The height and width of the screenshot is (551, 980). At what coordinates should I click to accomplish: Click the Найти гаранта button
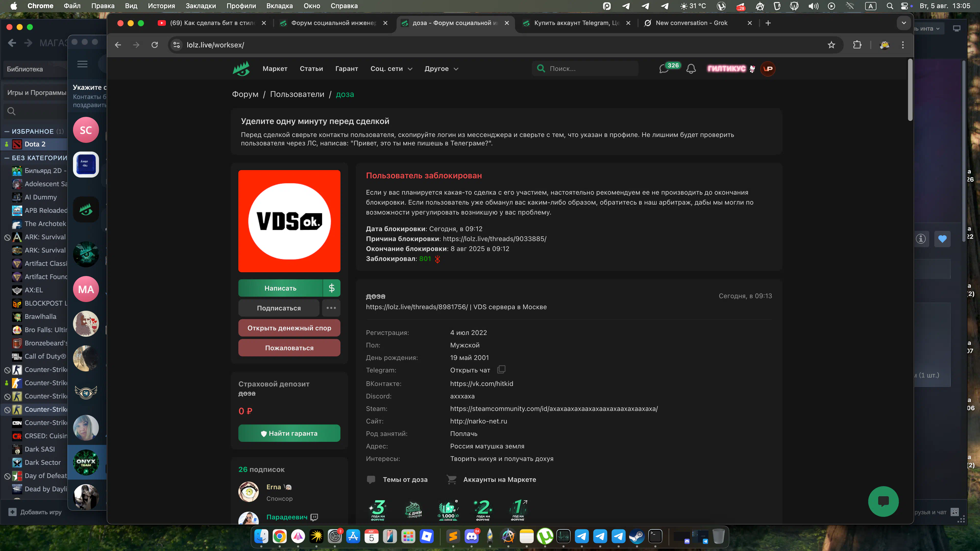[x=289, y=433]
